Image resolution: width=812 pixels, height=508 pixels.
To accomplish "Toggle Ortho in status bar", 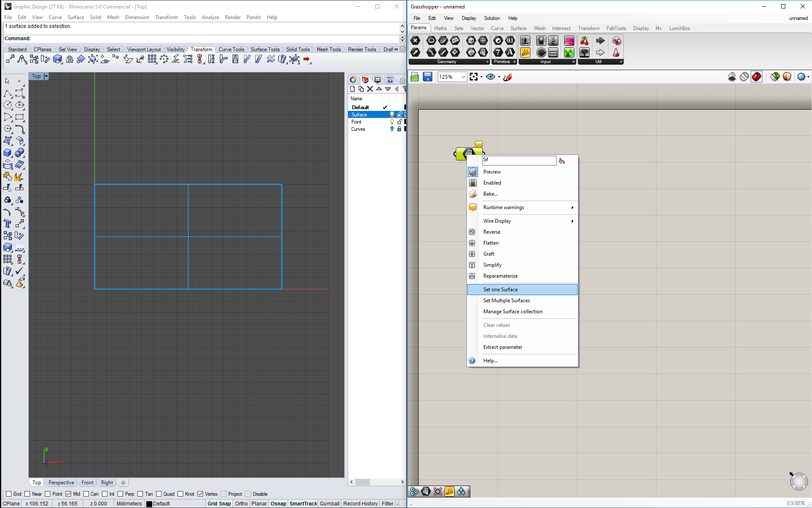I will (241, 504).
